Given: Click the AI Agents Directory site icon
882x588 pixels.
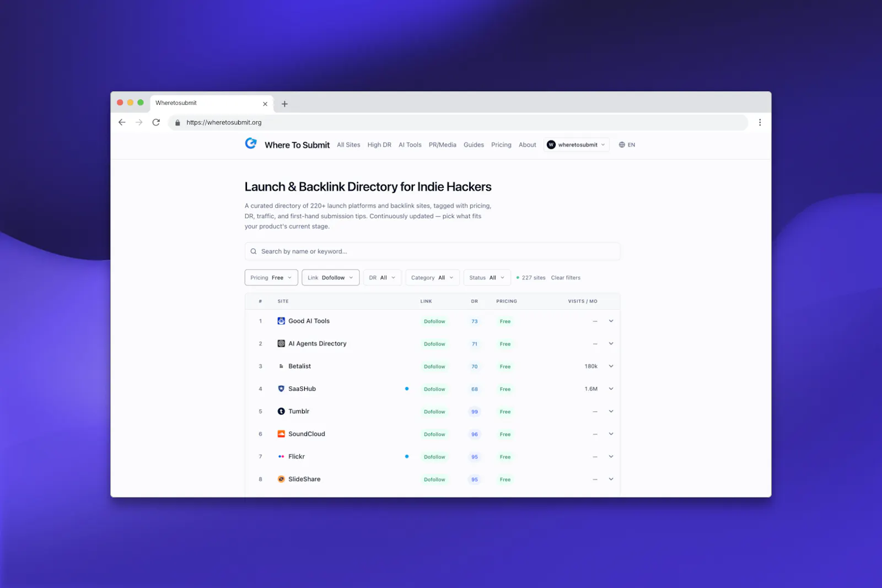Looking at the screenshot, I should click(x=281, y=343).
